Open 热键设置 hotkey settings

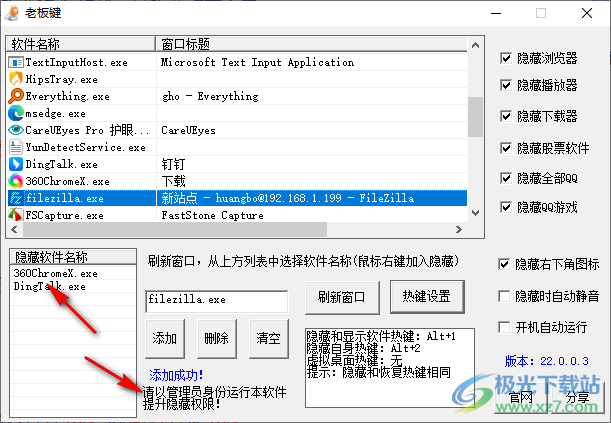tap(427, 296)
